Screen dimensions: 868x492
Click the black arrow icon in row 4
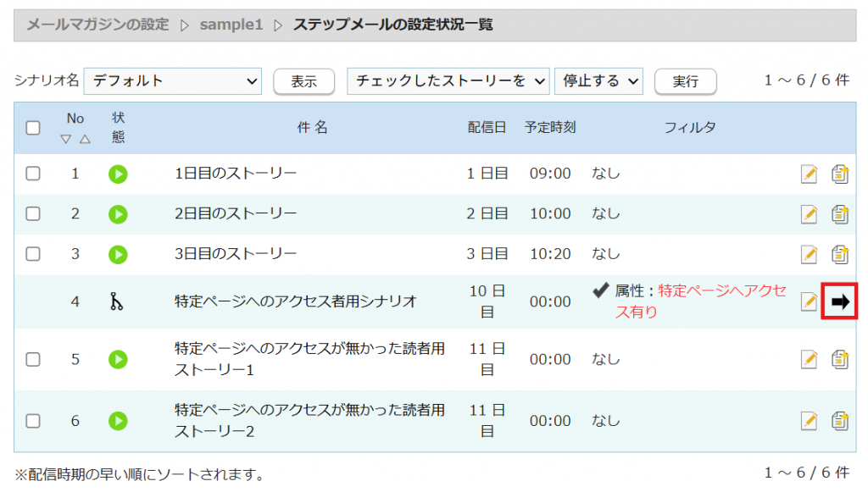pos(840,301)
